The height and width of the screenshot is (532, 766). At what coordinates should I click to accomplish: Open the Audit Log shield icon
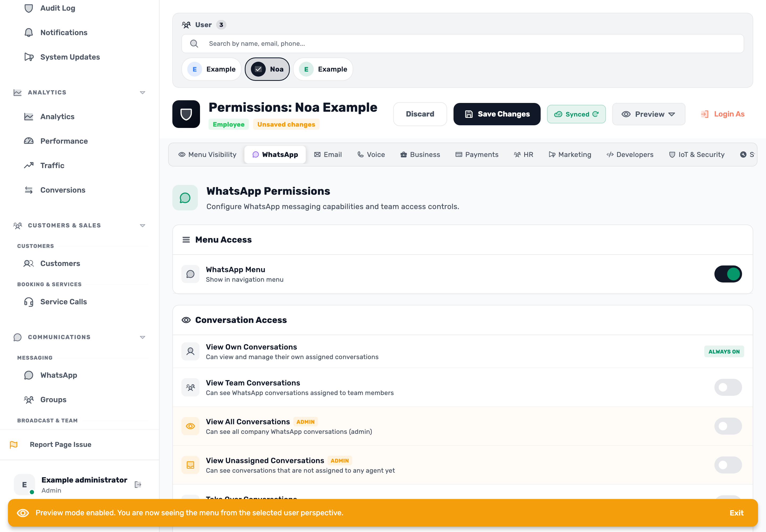click(29, 8)
